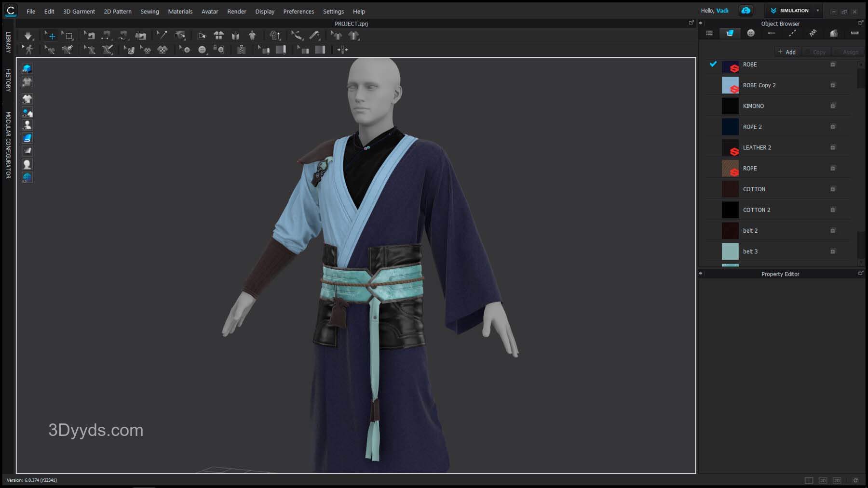Collapse the Object Browser panel arrow
This screenshot has height=488, width=868.
701,23
